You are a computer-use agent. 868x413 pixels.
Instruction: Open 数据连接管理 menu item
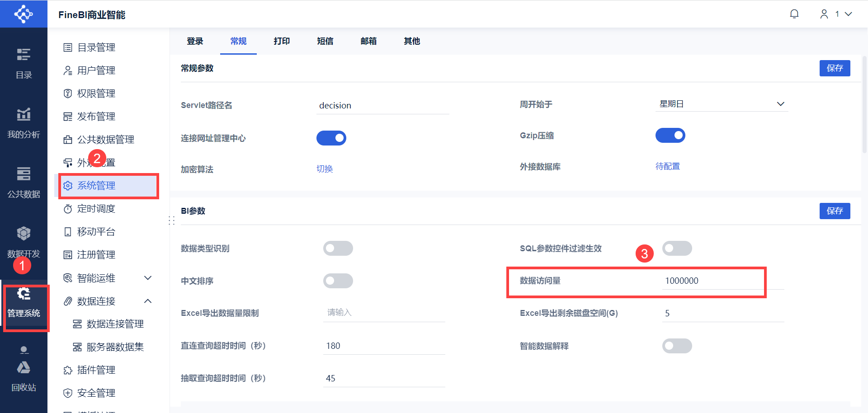(115, 324)
